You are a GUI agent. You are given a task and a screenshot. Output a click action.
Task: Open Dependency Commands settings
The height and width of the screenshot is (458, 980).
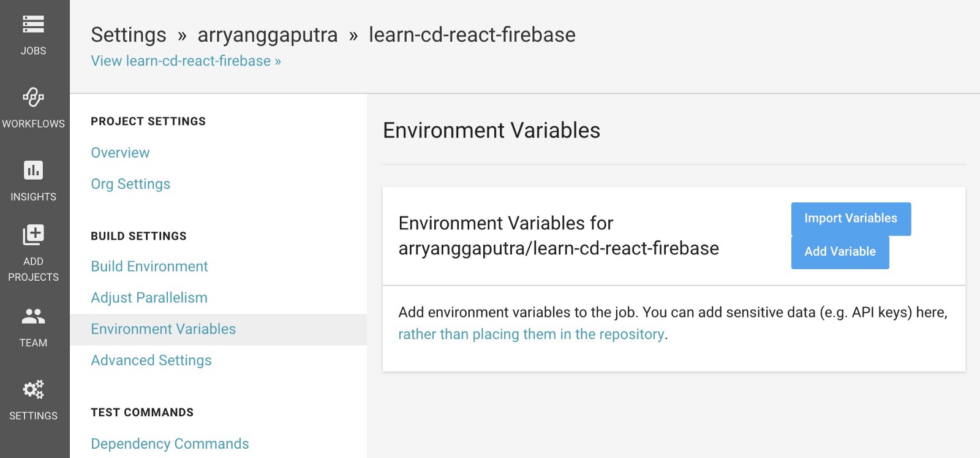(170, 443)
